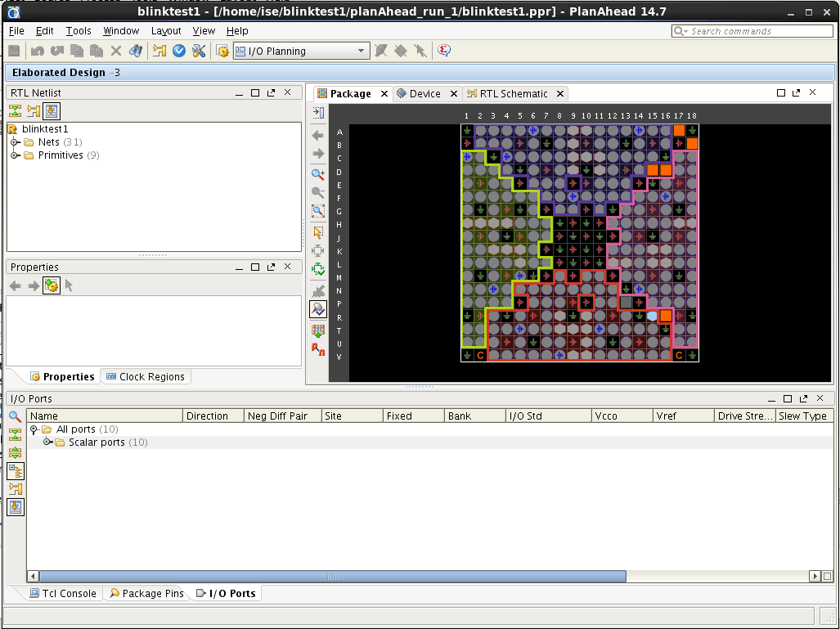
Task: Close the RTL Schematic tab
Action: tap(559, 94)
